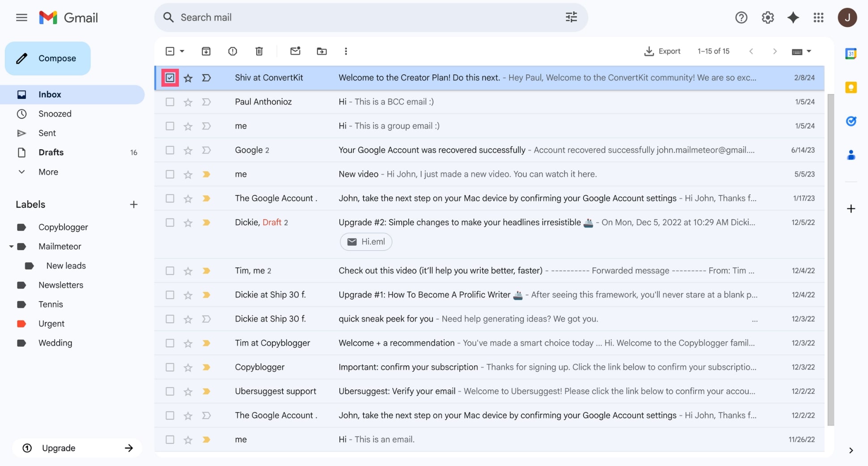Toggle importance marker on Copyblogger email
868x466 pixels.
[x=206, y=367]
